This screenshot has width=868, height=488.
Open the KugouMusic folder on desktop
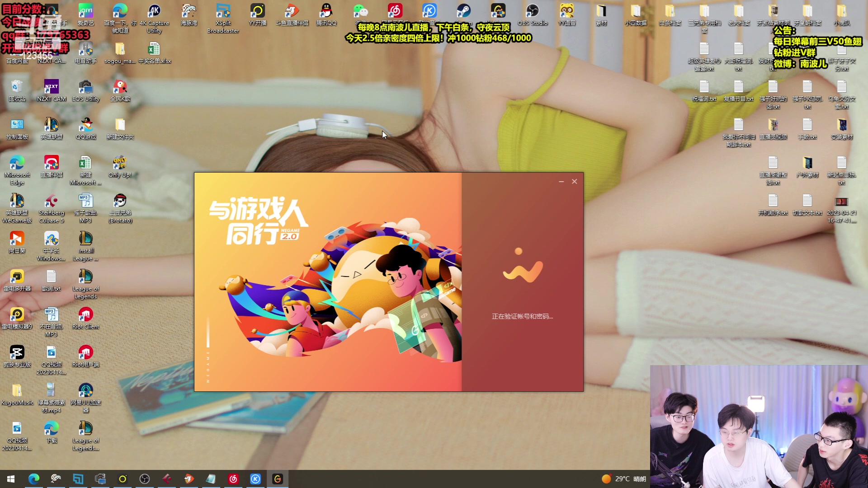pyautogui.click(x=17, y=394)
